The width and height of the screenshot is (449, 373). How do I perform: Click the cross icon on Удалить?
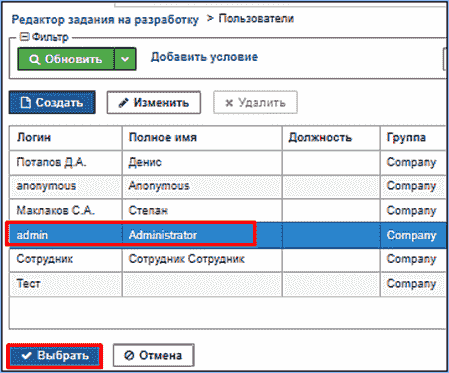click(x=229, y=103)
